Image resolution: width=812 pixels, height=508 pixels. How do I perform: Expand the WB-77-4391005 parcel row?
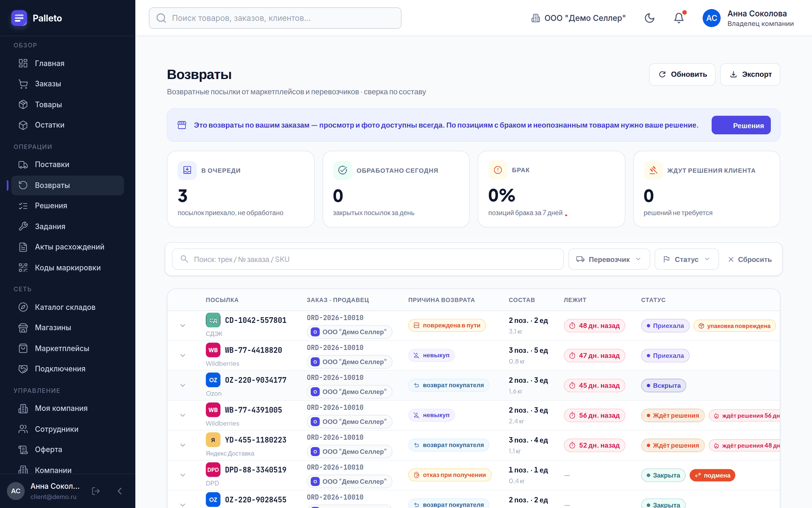click(183, 415)
